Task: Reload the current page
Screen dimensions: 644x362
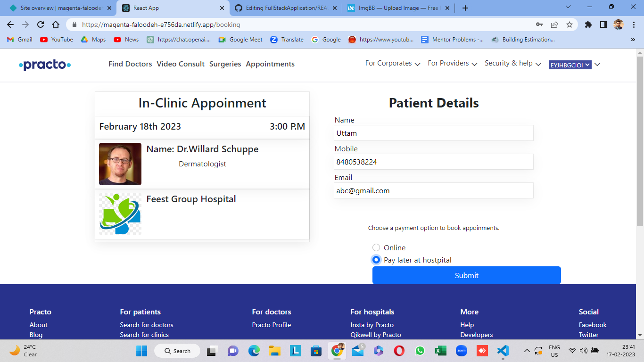Action: 41,25
